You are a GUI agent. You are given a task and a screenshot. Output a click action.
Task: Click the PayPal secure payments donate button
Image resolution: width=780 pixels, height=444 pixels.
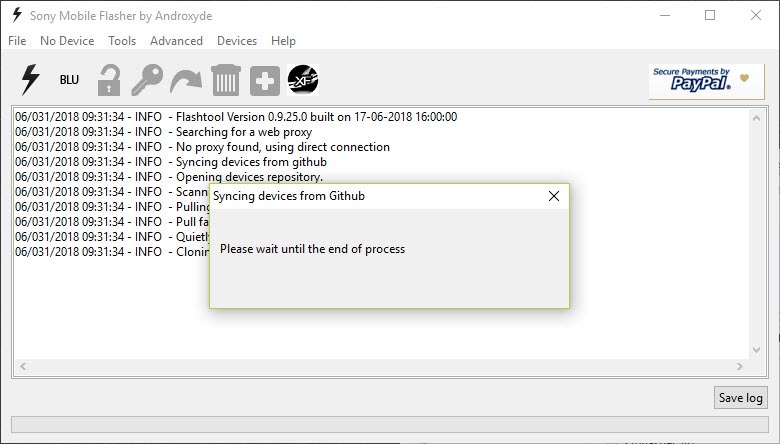coord(706,81)
